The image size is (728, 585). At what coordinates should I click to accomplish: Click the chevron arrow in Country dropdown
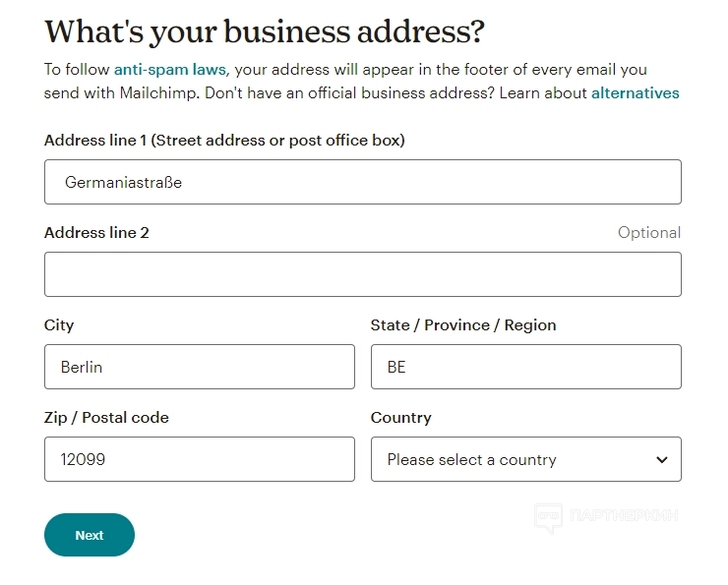661,459
